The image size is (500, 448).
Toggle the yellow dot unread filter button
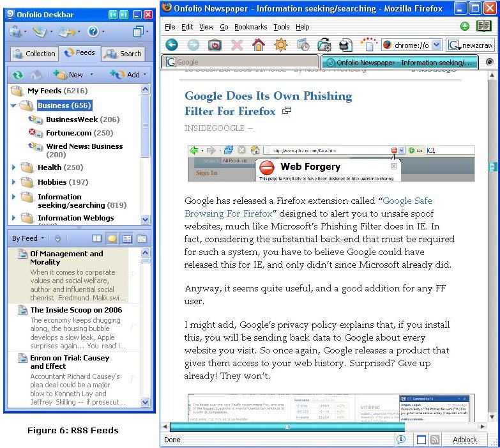pyautogui.click(x=112, y=238)
